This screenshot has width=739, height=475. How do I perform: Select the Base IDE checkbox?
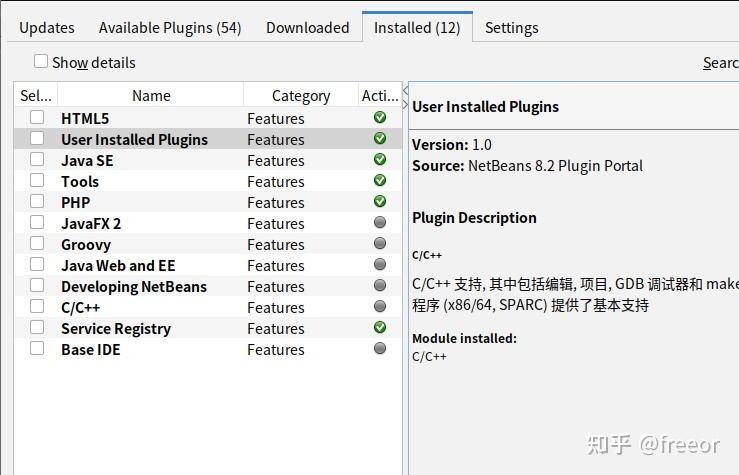(37, 348)
